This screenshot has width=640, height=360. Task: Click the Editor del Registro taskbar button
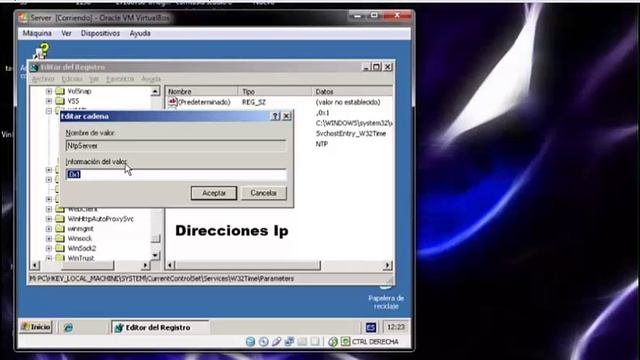(160, 327)
